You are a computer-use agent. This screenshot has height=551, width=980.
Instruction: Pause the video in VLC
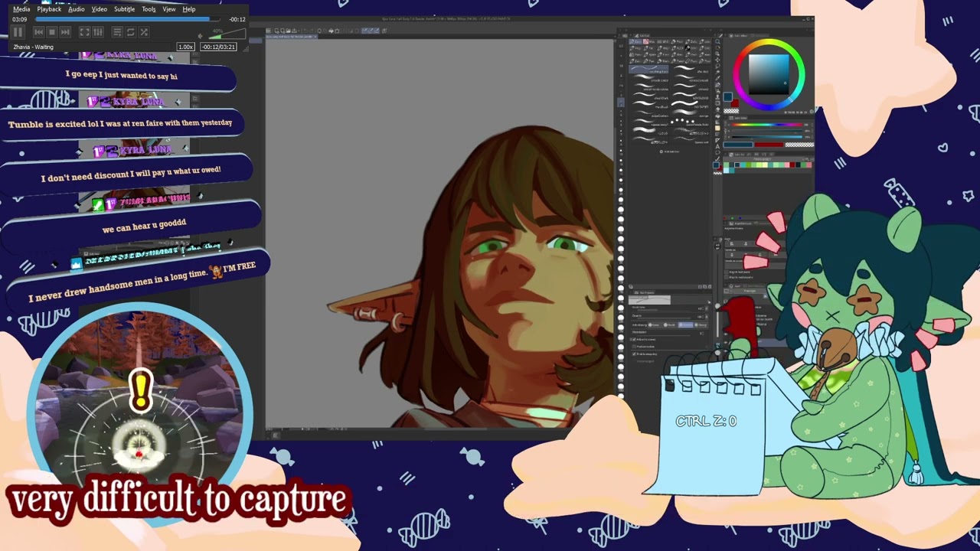click(18, 32)
